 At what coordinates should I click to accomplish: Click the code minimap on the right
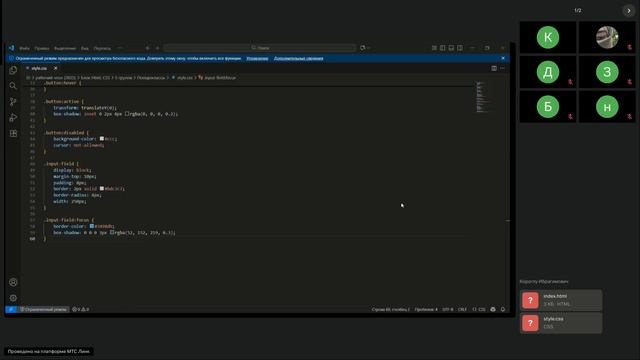click(x=482, y=97)
